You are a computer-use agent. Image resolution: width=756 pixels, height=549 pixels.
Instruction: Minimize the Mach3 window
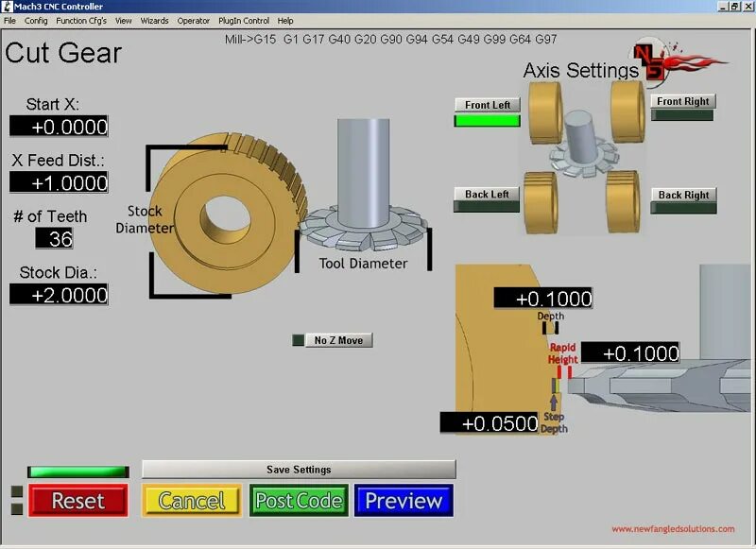[x=723, y=7]
